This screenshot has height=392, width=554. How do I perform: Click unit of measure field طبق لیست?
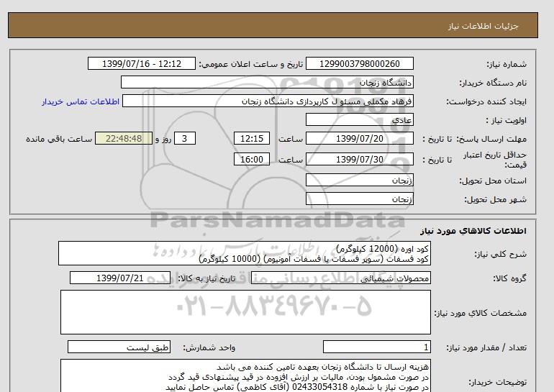point(119,347)
